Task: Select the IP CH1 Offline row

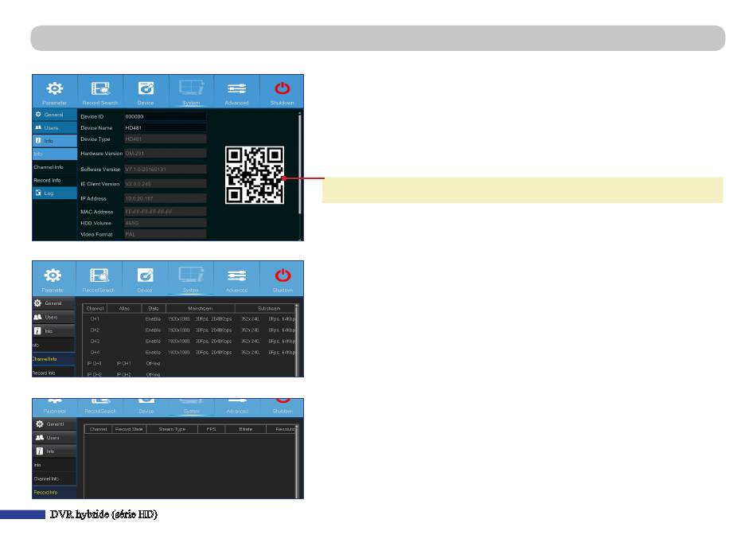Action: coord(189,363)
